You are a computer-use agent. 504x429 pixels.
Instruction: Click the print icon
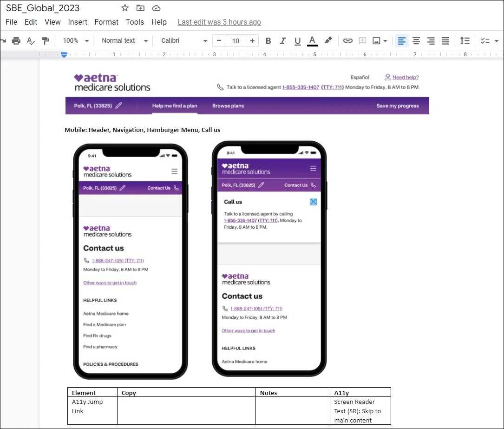tap(16, 41)
